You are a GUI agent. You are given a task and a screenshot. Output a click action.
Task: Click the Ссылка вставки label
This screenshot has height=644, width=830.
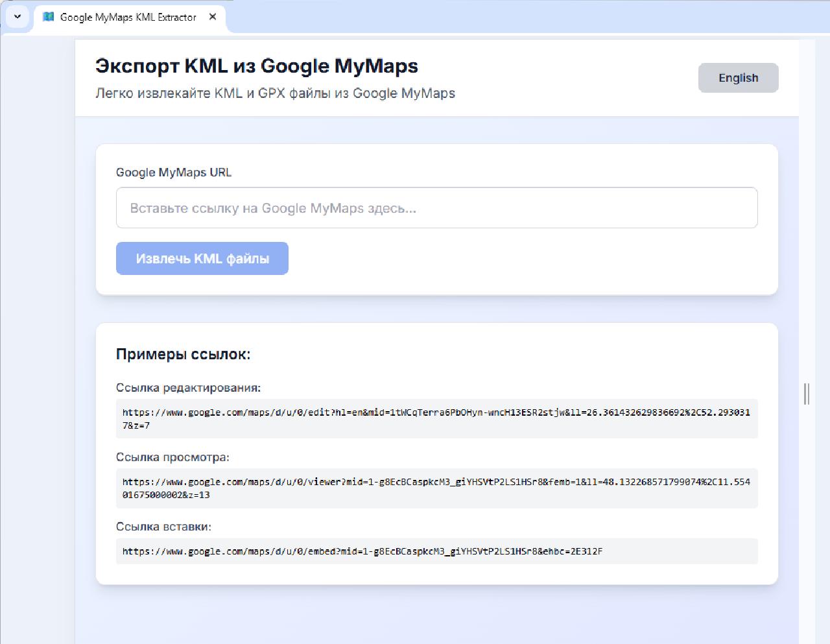click(163, 527)
